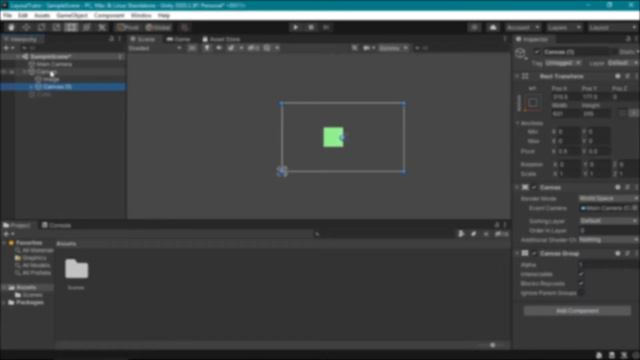
Task: Collapse the SampleScene hierarchy root
Action: click(18, 57)
